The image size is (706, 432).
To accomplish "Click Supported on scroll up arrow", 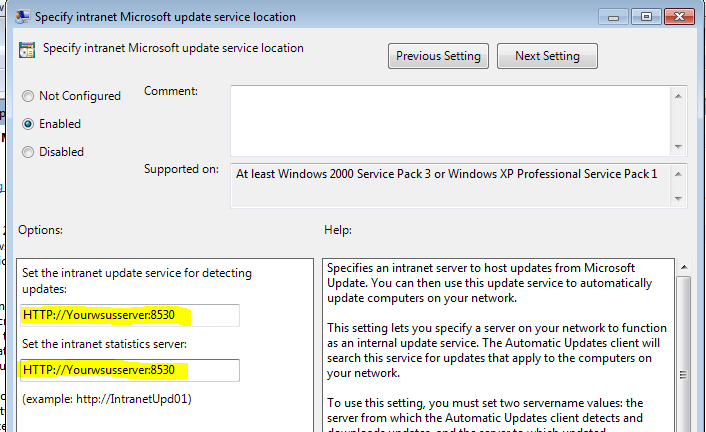I will [679, 174].
